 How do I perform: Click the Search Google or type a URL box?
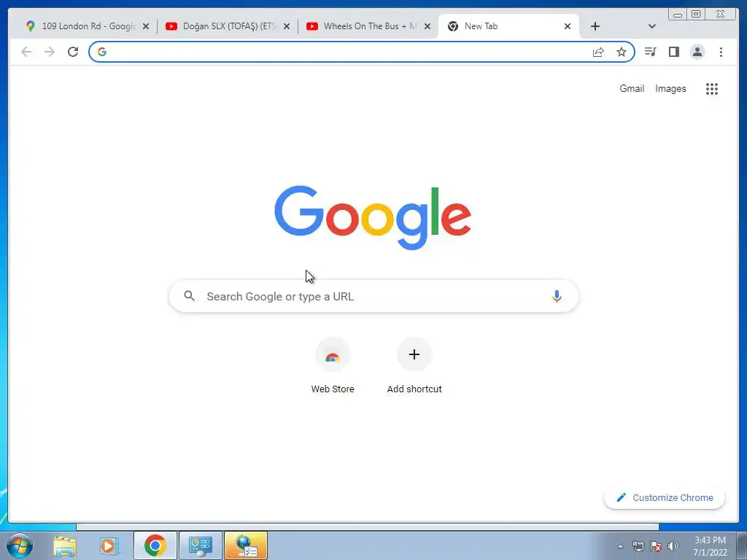click(373, 296)
